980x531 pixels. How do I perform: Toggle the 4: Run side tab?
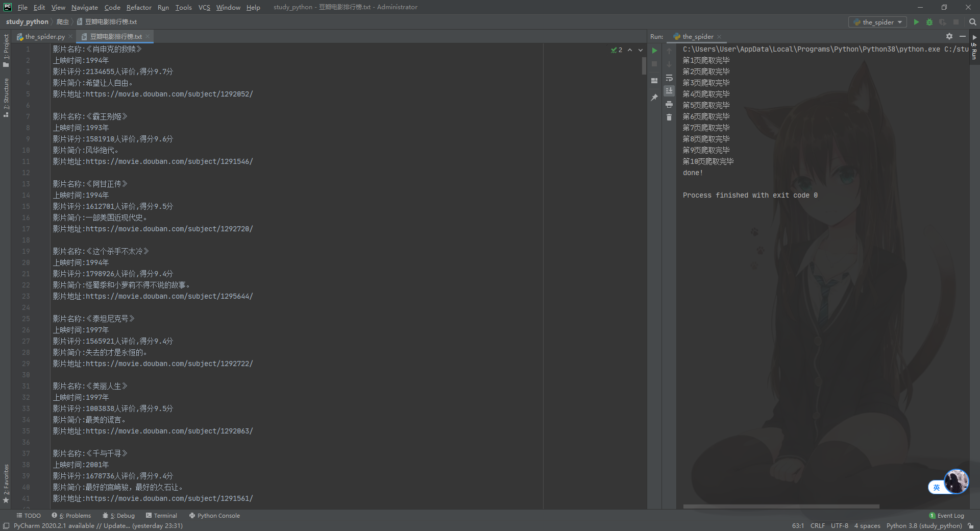point(974,47)
